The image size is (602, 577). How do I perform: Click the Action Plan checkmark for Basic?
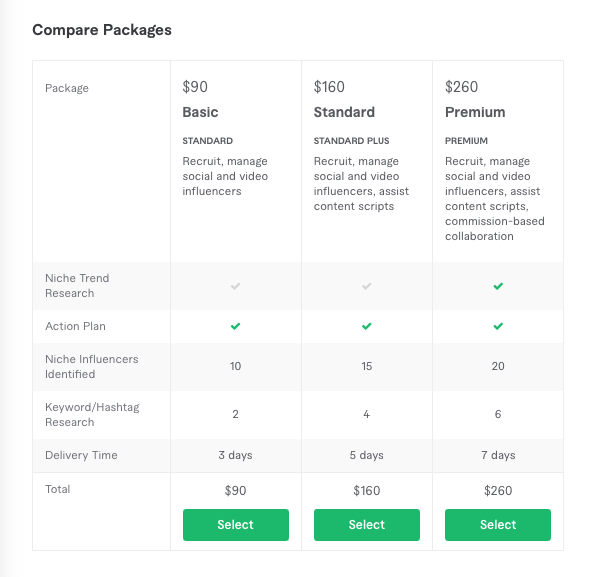pyautogui.click(x=235, y=326)
